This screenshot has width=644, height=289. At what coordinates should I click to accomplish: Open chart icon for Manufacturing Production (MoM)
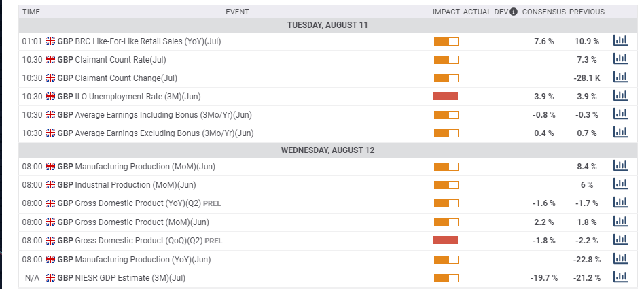coord(620,166)
